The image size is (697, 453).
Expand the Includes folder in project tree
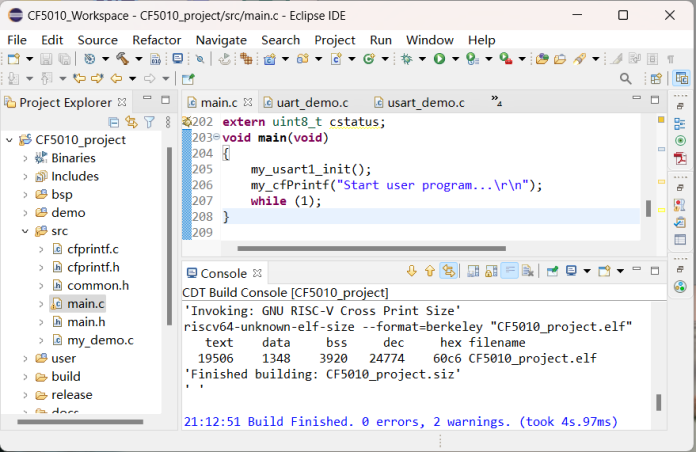pyautogui.click(x=27, y=176)
